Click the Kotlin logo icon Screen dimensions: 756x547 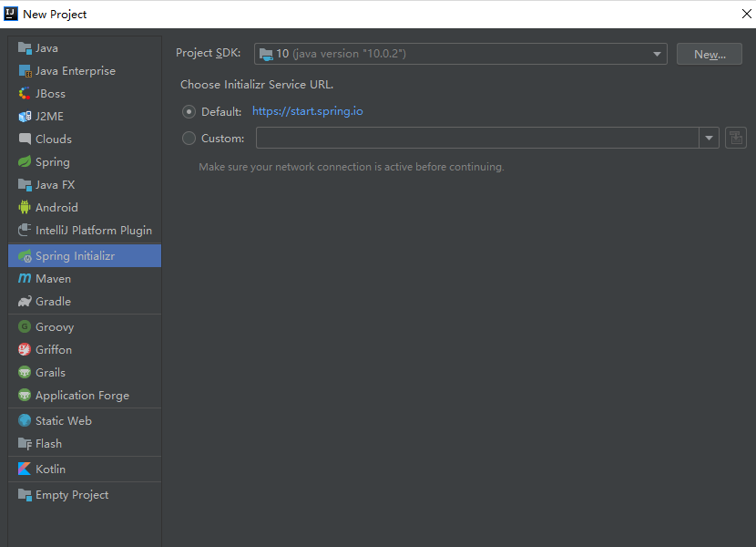tap(25, 469)
